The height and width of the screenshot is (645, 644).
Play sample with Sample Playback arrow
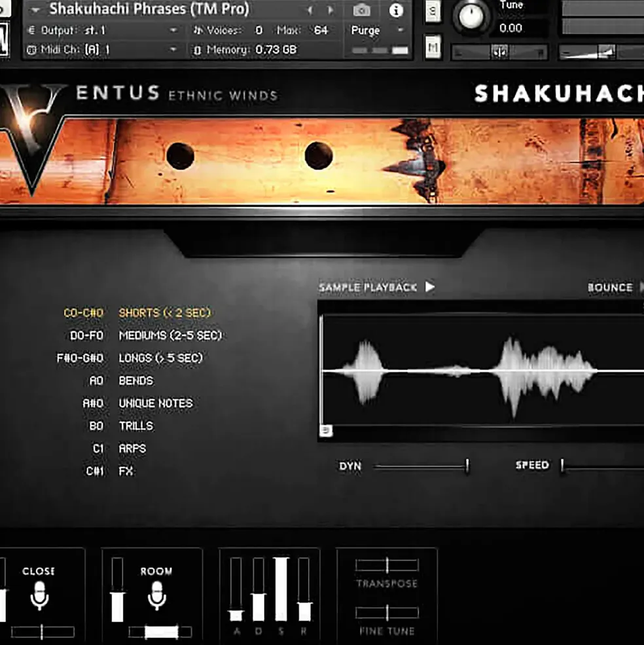pos(430,286)
